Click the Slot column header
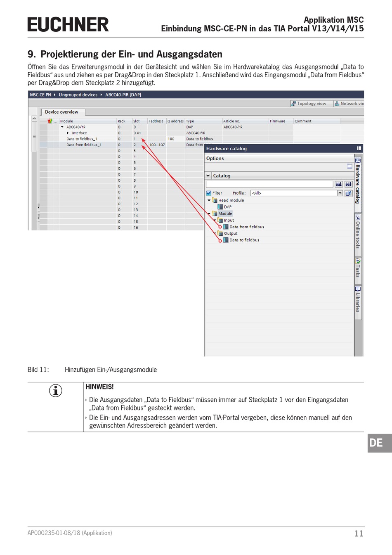This screenshot has height=555, width=392. (140, 121)
